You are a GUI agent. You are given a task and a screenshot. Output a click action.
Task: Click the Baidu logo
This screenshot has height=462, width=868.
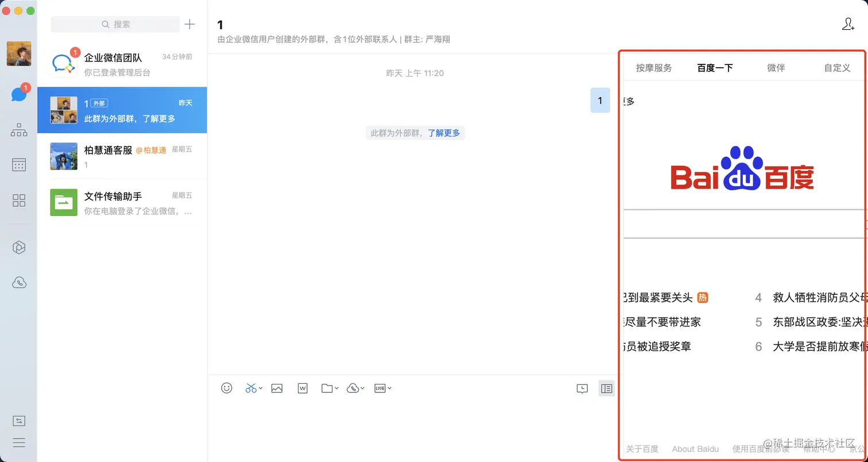(742, 168)
